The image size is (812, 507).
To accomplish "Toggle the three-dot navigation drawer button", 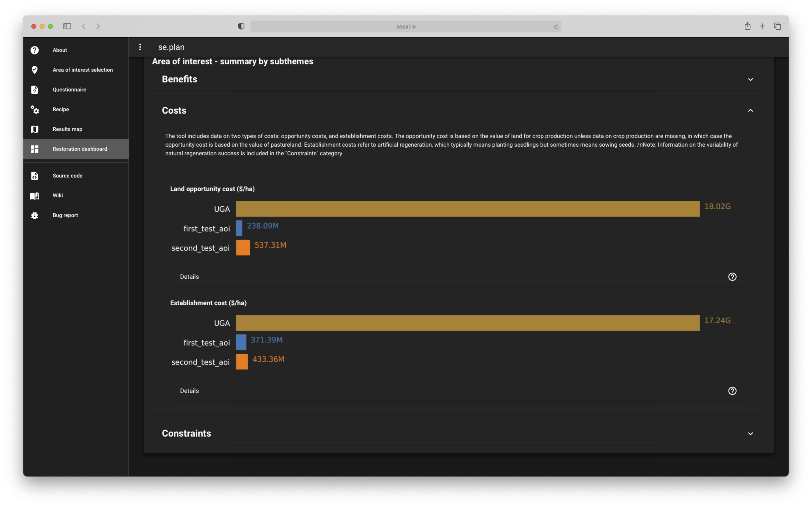I will (x=140, y=47).
